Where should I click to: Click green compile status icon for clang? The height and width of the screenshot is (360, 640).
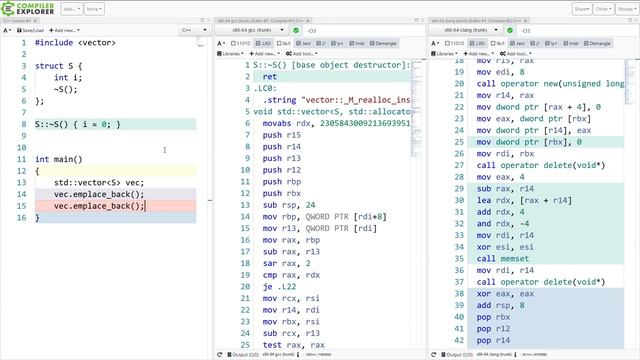[510, 30]
